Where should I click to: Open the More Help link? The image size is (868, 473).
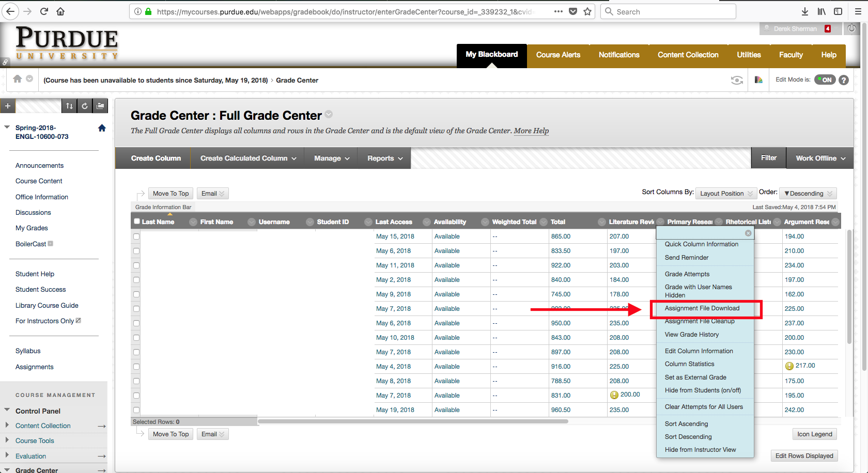[531, 131]
